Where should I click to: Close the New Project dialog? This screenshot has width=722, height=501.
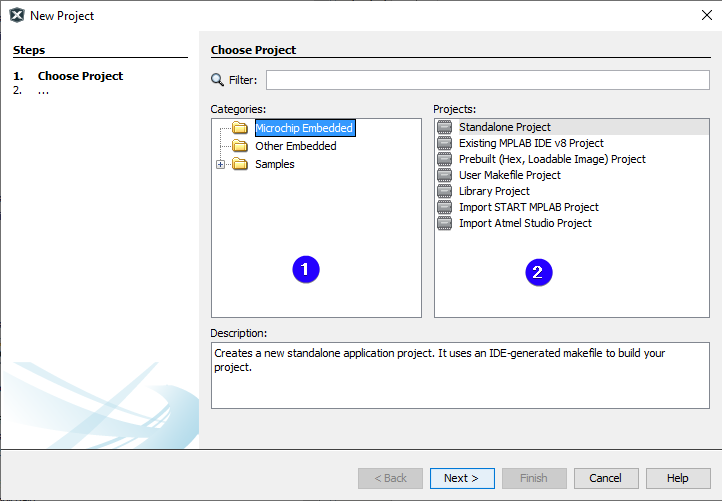(707, 15)
